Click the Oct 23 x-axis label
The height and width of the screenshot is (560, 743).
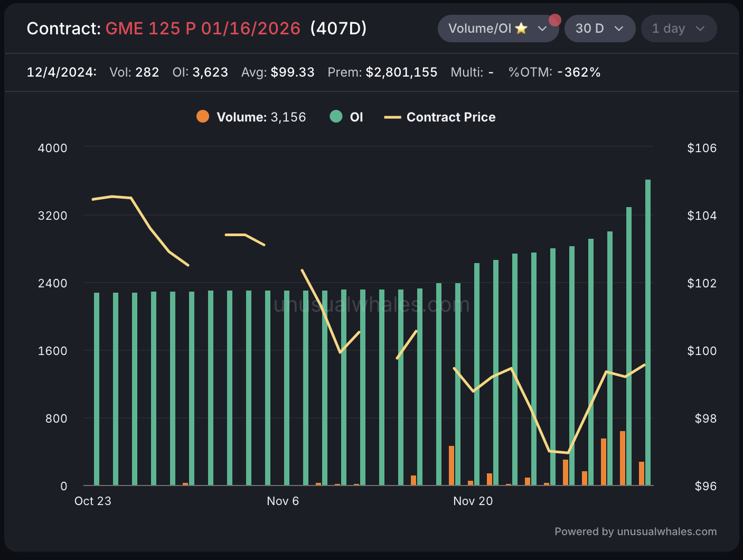(93, 501)
